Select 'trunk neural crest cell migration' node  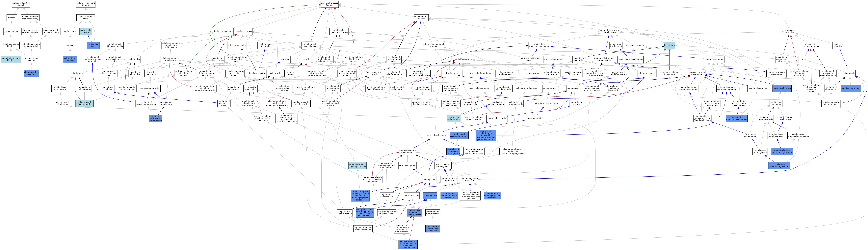459,135
